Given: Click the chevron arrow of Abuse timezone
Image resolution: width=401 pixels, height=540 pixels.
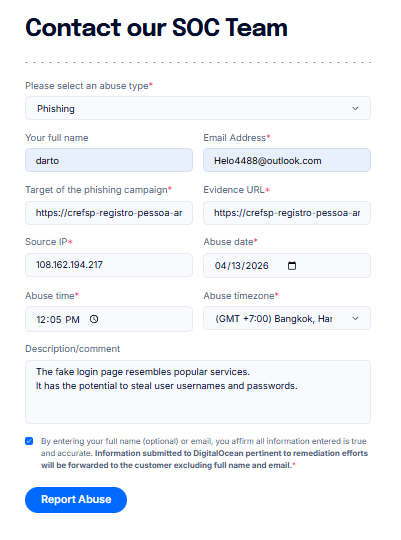Looking at the screenshot, I should pos(355,319).
